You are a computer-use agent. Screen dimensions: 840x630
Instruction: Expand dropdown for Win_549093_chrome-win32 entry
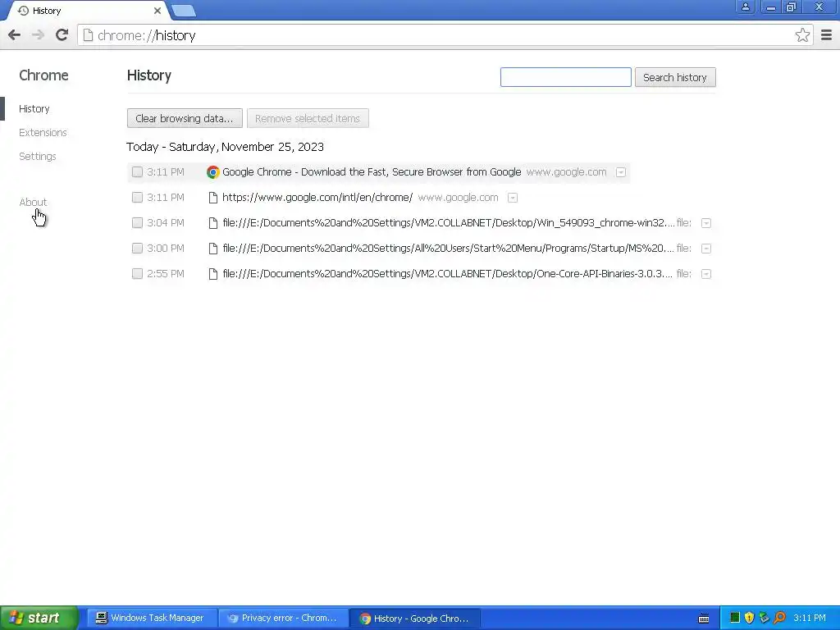tap(706, 223)
